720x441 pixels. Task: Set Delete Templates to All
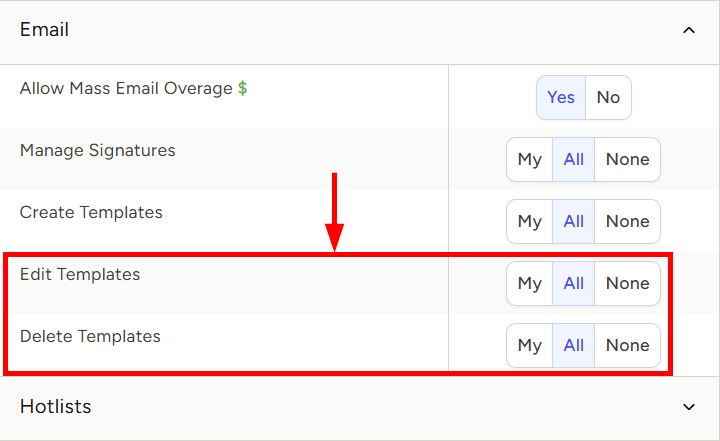click(x=574, y=345)
